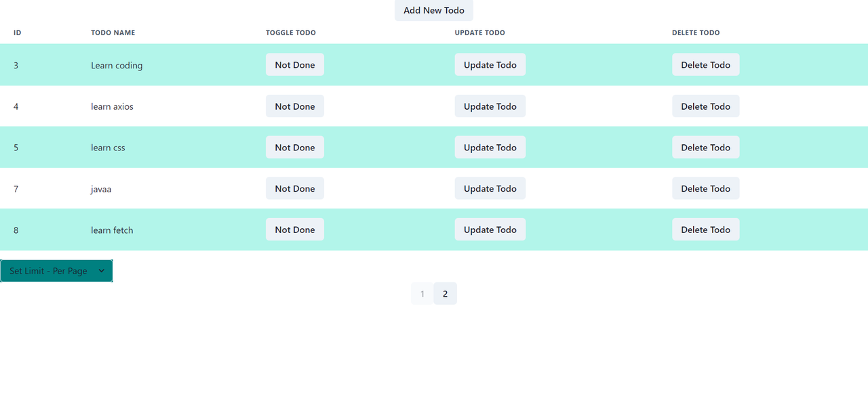This screenshot has width=868, height=403.
Task: Select the 'learn fetch' todo name
Action: [112, 230]
